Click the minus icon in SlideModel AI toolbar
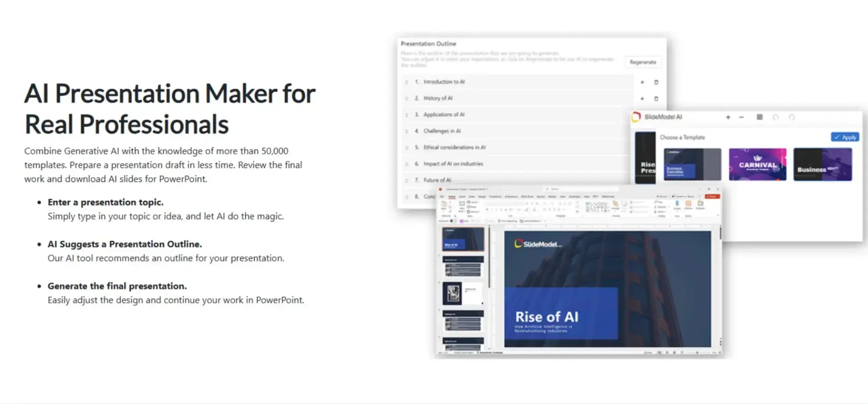868x404 pixels. [x=741, y=117]
